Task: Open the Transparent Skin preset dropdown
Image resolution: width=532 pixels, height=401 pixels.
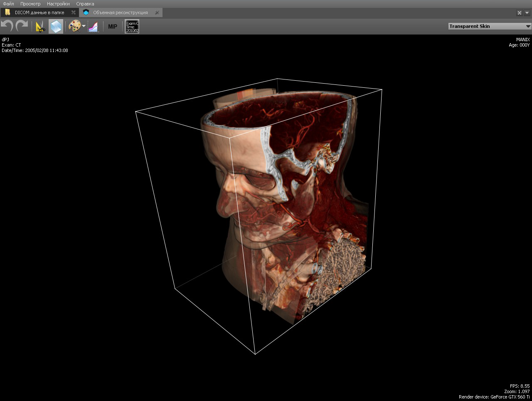Action: (x=490, y=26)
